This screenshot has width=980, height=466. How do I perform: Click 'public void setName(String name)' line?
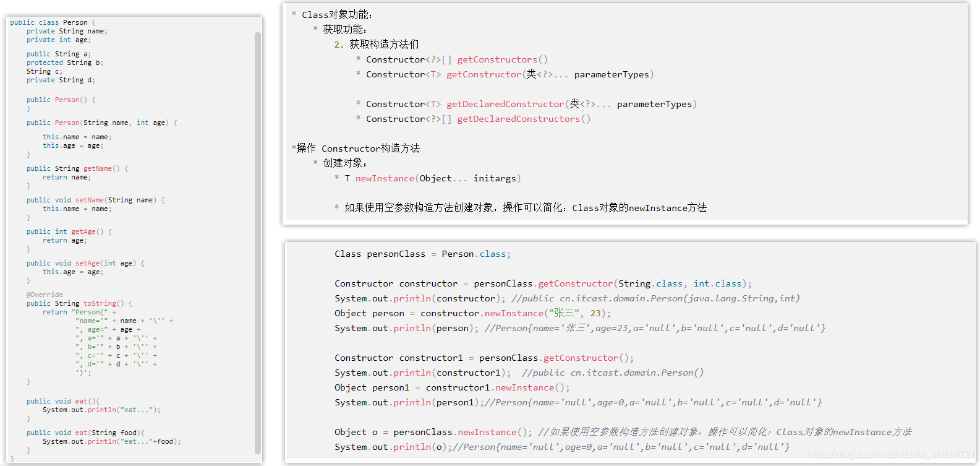coord(96,200)
